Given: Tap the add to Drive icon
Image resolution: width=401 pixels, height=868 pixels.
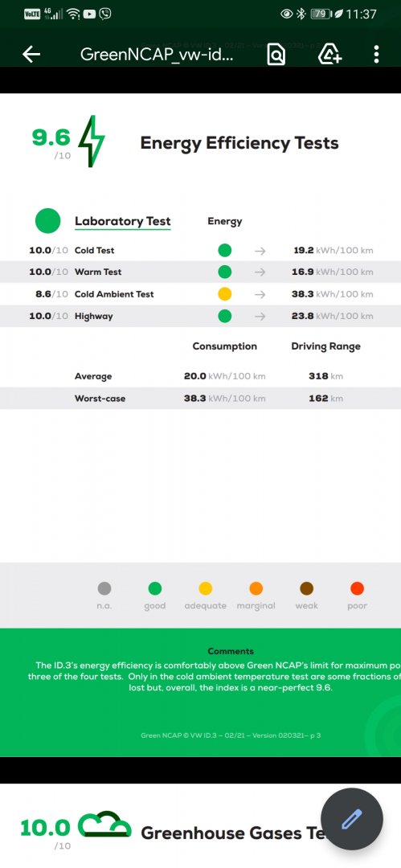Looking at the screenshot, I should pyautogui.click(x=329, y=55).
